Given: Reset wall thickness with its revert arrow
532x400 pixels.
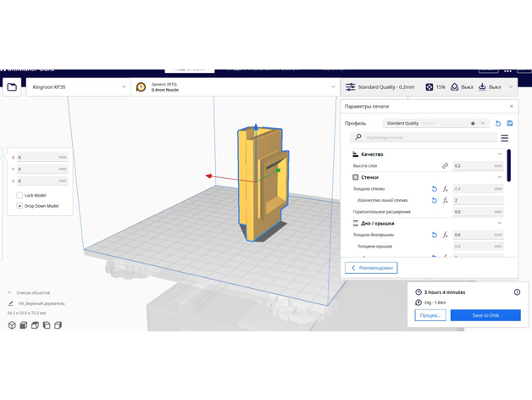Looking at the screenshot, I should [435, 189].
